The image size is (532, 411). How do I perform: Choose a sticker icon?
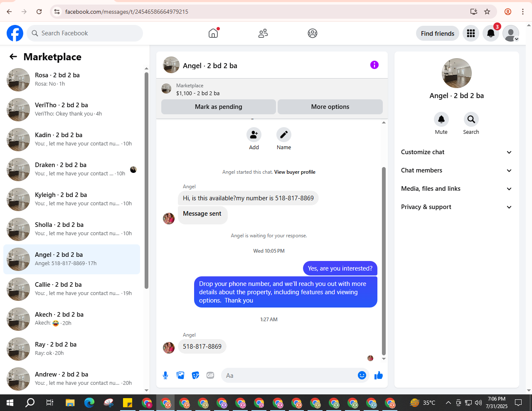point(195,375)
